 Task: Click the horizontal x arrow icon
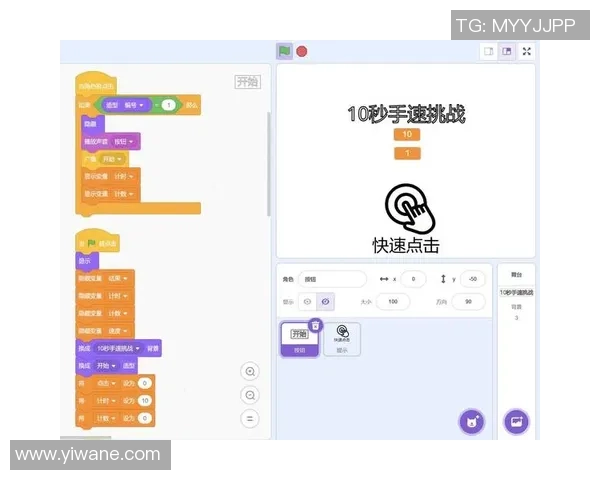[x=384, y=279]
